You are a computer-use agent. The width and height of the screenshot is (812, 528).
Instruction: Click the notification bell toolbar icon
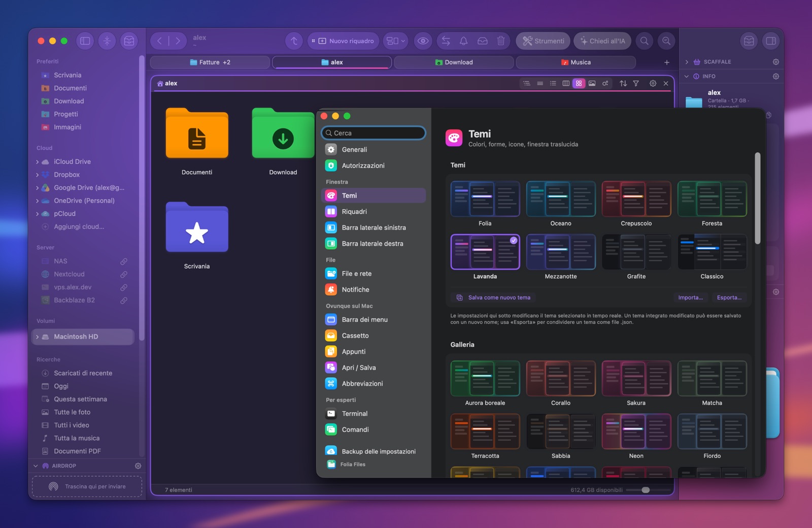[463, 41]
